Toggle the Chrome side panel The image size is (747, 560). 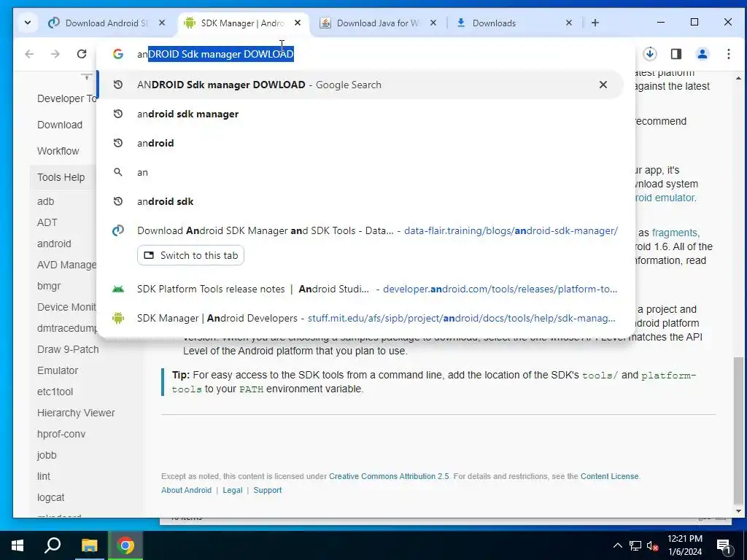click(x=676, y=54)
